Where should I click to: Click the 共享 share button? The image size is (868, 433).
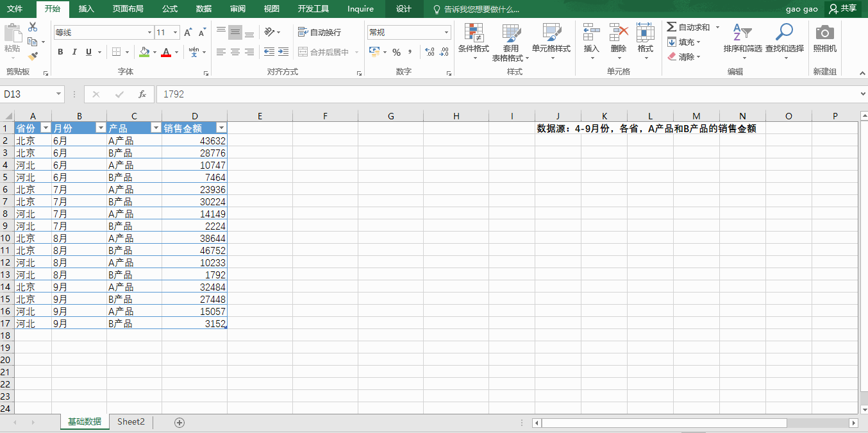pos(842,9)
